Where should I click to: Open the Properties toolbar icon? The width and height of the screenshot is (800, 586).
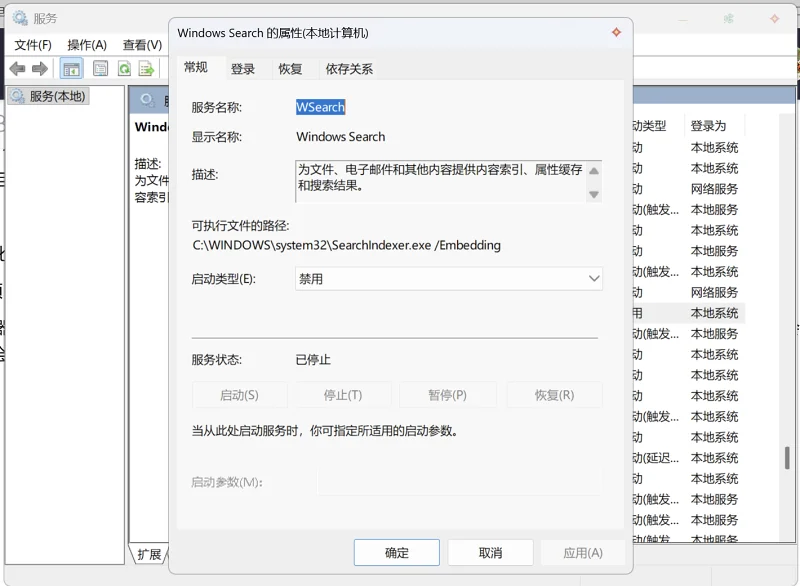coord(101,68)
